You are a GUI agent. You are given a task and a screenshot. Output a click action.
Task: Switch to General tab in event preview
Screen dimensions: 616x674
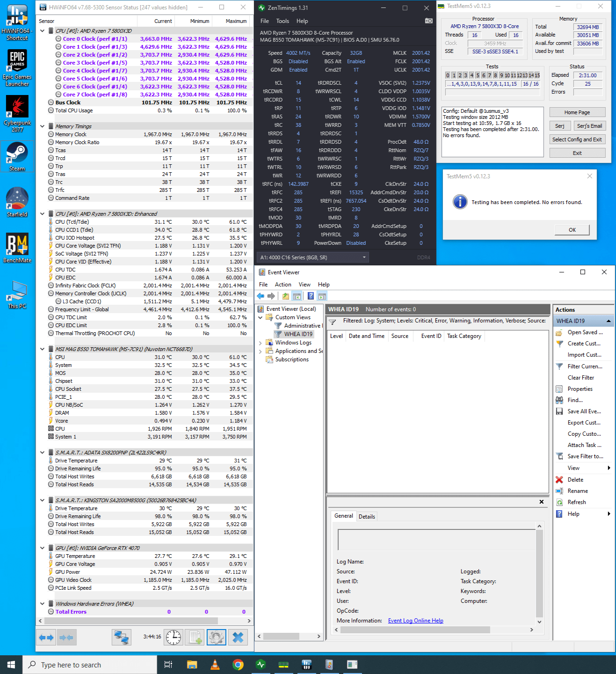pos(344,516)
